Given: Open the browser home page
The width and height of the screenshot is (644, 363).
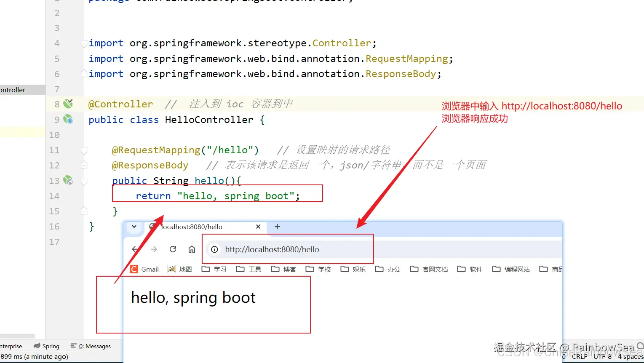Looking at the screenshot, I should [x=192, y=249].
